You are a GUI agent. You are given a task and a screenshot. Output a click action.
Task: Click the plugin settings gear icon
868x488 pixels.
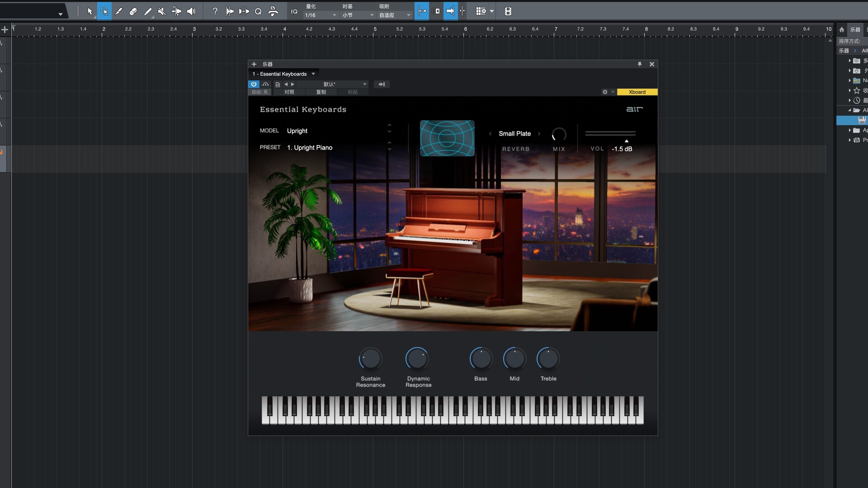[x=605, y=92]
